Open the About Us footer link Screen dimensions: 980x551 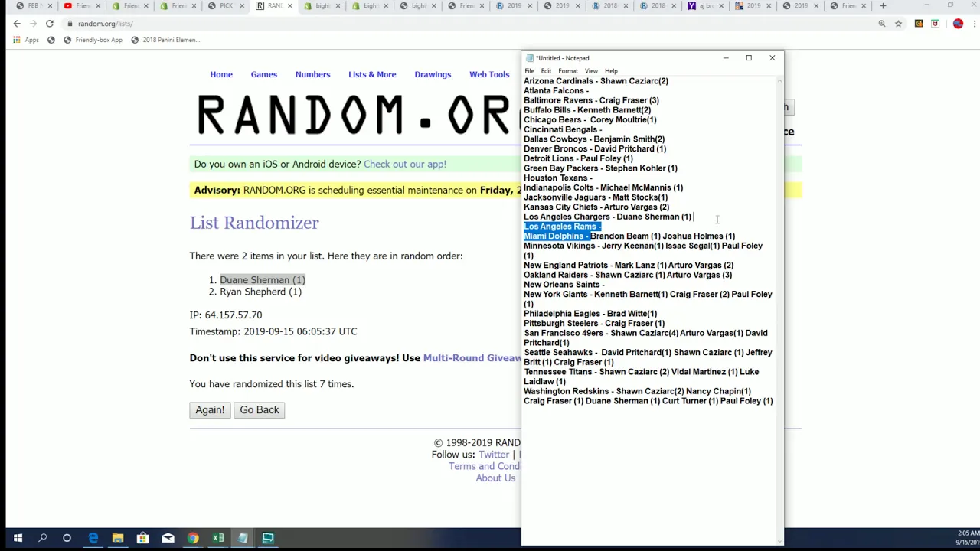[x=495, y=478]
